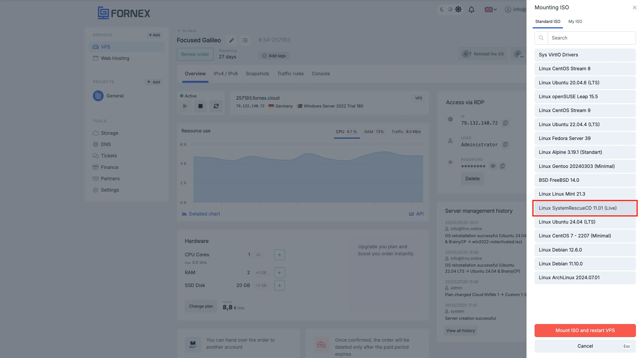The height and width of the screenshot is (358, 644).
Task: Switch to dark theme moon icon
Action: click(x=442, y=9)
